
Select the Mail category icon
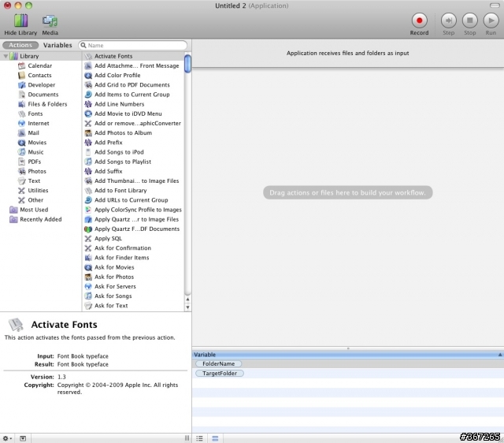tap(21, 133)
